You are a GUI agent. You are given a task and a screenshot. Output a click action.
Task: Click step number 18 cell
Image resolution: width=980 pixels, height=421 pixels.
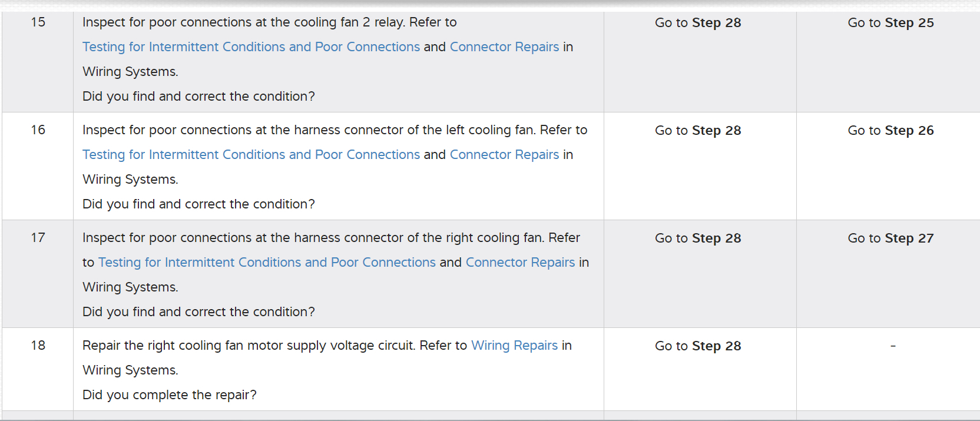pos(38,346)
